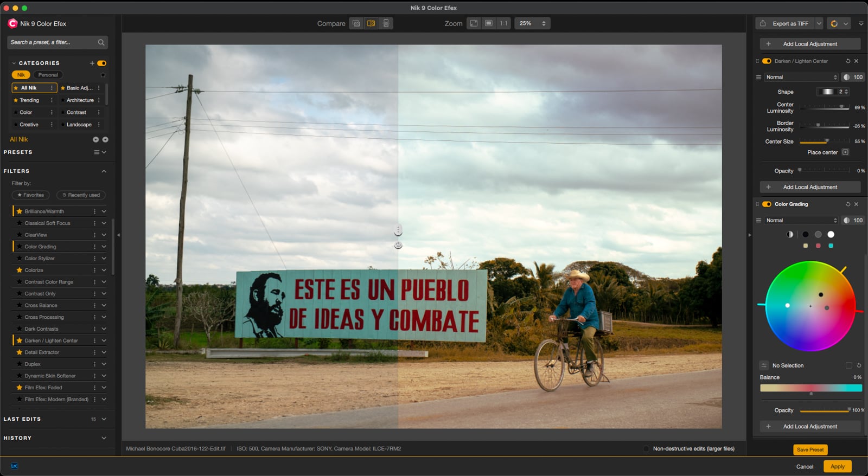The height and width of the screenshot is (476, 868).
Task: Select the single-image compare view icon
Action: click(356, 23)
